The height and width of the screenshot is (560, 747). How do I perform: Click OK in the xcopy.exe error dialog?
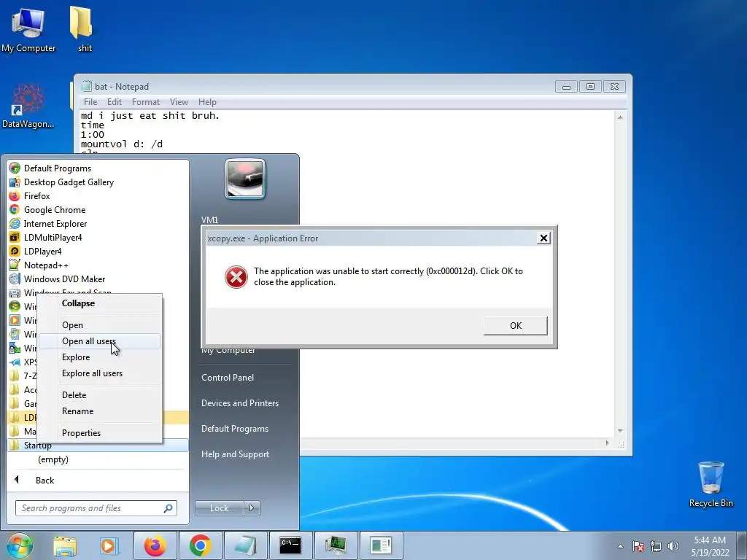(516, 326)
